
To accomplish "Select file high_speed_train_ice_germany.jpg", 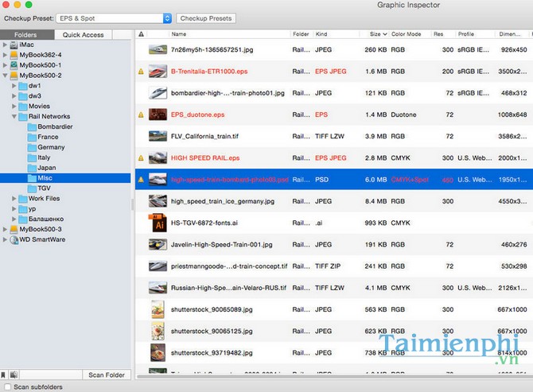I will [x=222, y=201].
